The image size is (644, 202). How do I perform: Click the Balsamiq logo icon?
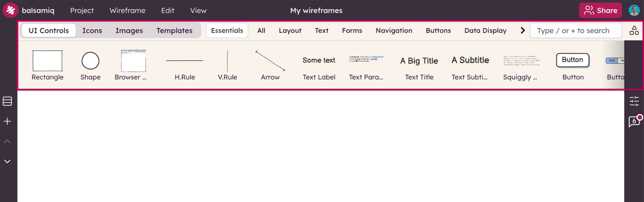(10, 10)
